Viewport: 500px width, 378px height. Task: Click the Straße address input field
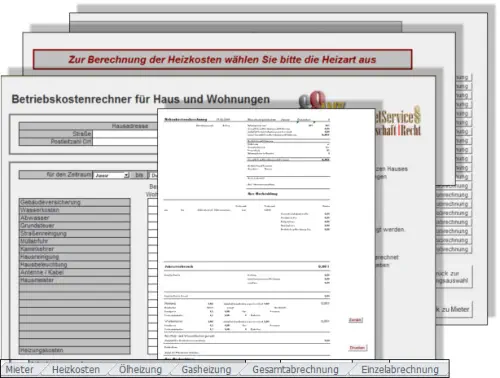[x=125, y=134]
